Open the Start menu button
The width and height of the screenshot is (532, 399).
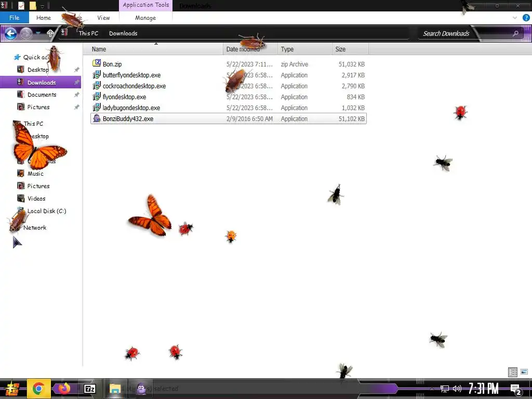tap(11, 389)
